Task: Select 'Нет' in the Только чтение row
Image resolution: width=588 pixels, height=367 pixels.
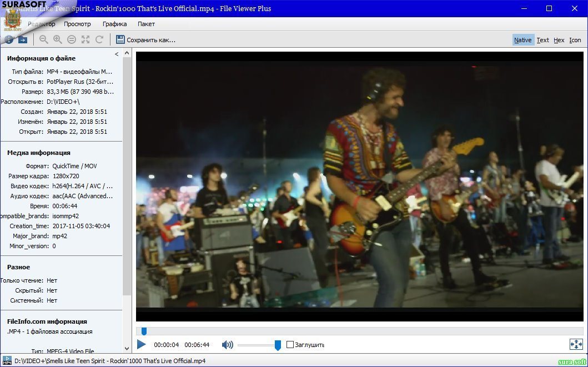Action: pos(52,280)
